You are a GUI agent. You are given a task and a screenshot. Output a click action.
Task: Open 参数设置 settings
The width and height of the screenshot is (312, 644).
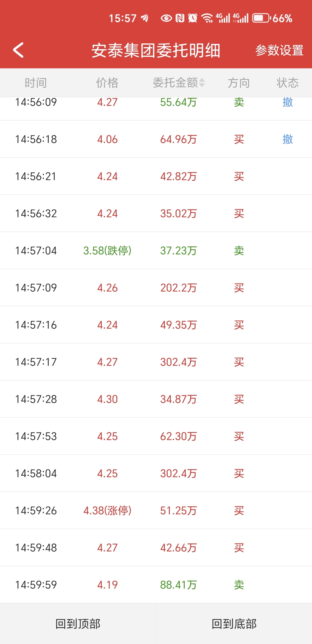coord(279,50)
